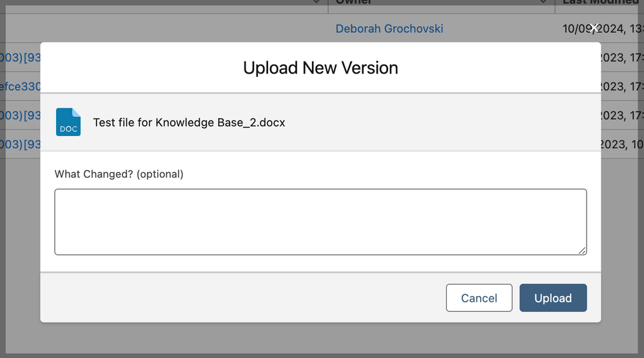Image resolution: width=644 pixels, height=358 pixels.
Task: Click the 10/09/2024 last modified date cell
Action: click(602, 29)
